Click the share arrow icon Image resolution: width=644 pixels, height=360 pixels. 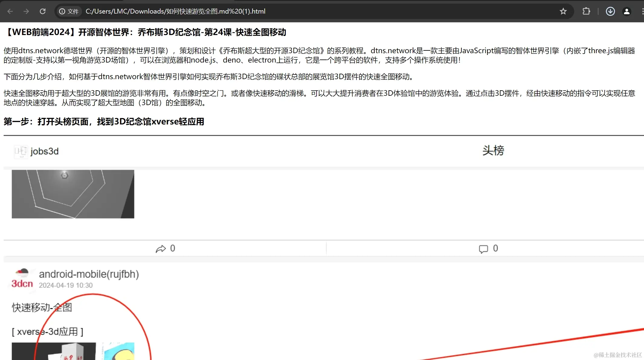pyautogui.click(x=161, y=249)
